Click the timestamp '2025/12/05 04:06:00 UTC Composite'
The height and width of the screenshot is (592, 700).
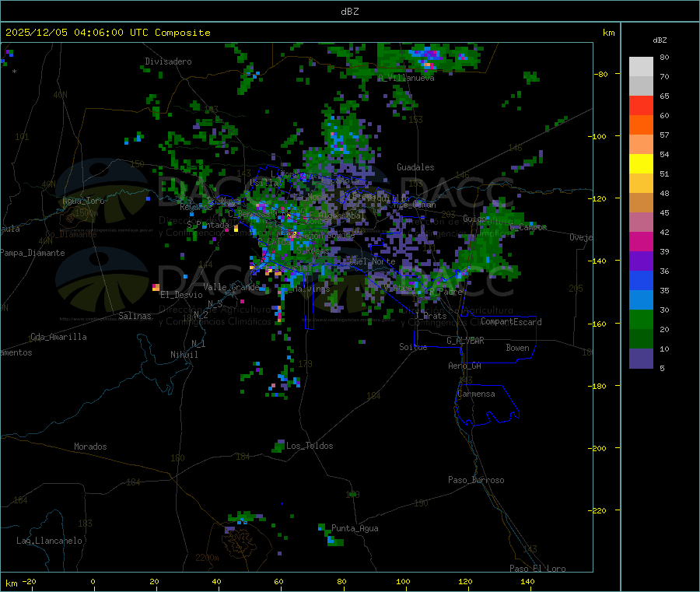click(x=107, y=33)
